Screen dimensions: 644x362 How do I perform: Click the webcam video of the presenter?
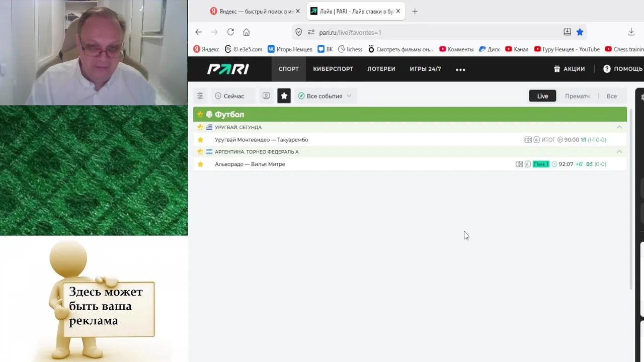click(x=94, y=52)
